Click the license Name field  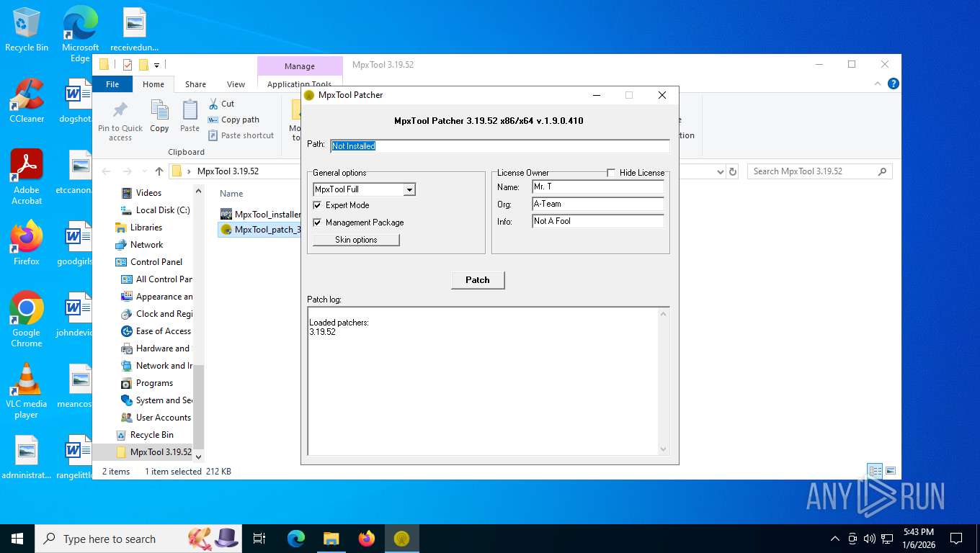point(598,186)
